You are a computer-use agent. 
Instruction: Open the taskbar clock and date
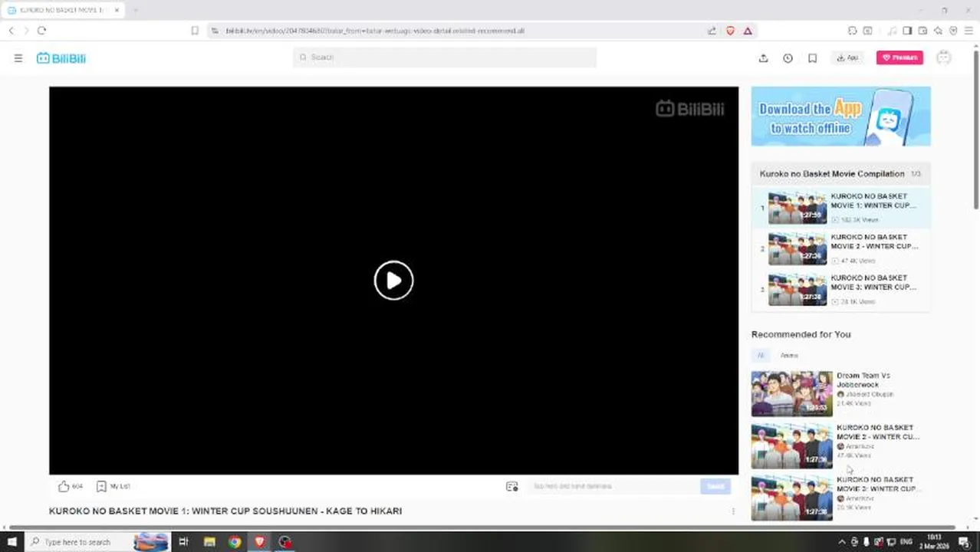click(x=934, y=542)
